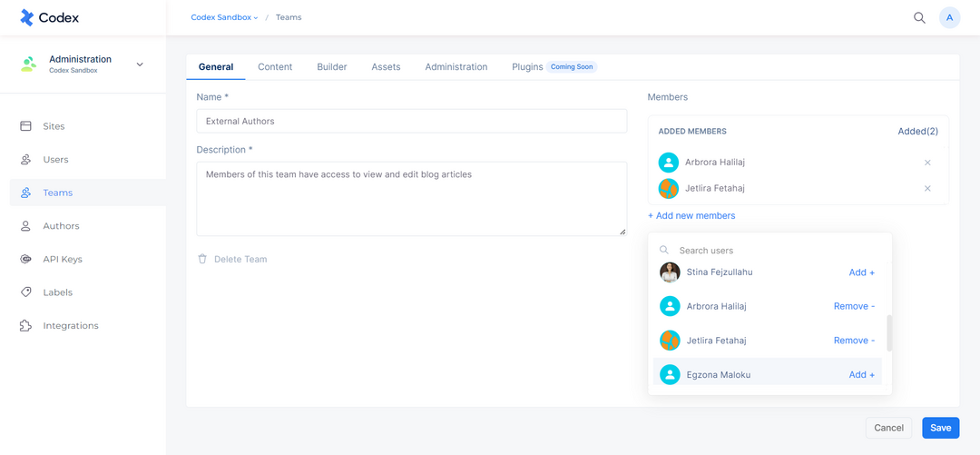The height and width of the screenshot is (455, 980).
Task: Go to Users in the sidebar
Action: coord(55,160)
